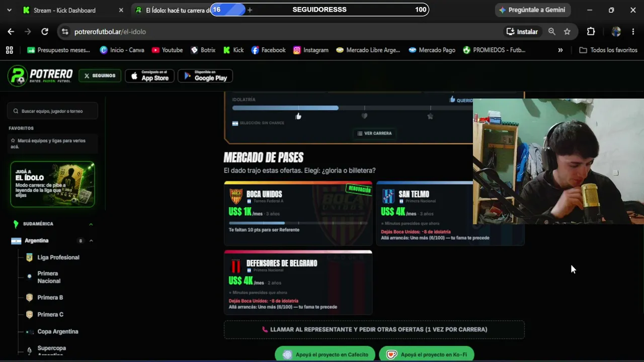Screen dimensions: 644x362
Task: Open the Mercado Libre Argentina bookmark
Action: click(x=368, y=50)
